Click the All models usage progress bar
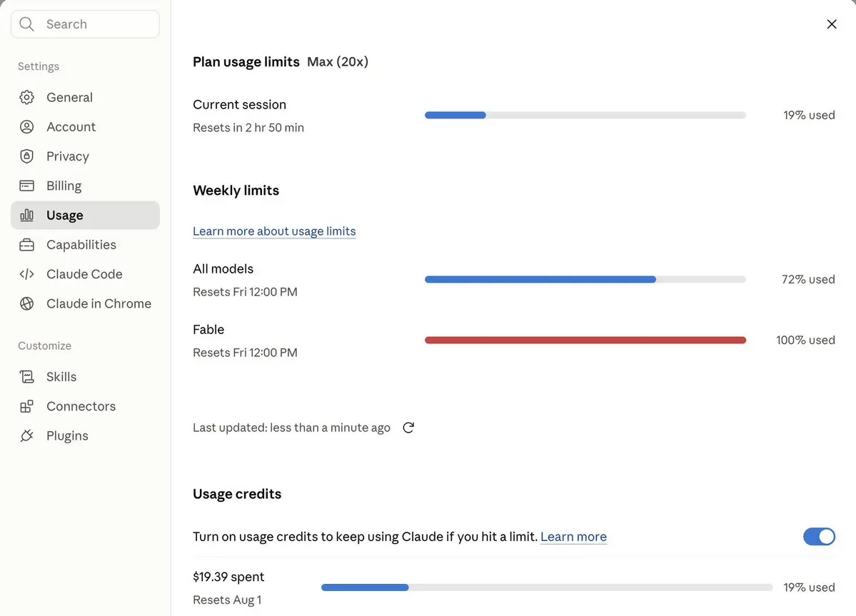The width and height of the screenshot is (856, 616). click(x=585, y=279)
